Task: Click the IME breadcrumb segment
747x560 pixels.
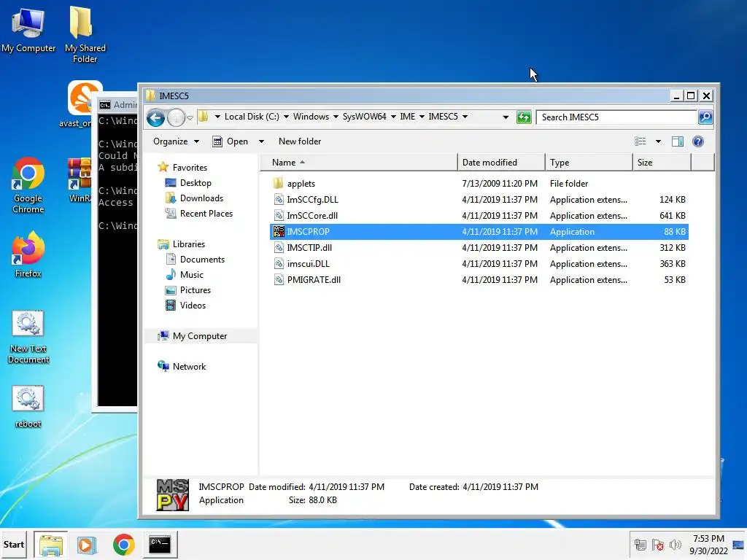Action: click(407, 117)
